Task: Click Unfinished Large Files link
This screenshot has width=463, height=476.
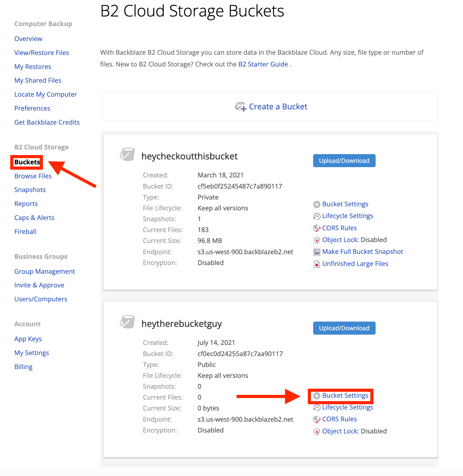Action: coord(355,264)
